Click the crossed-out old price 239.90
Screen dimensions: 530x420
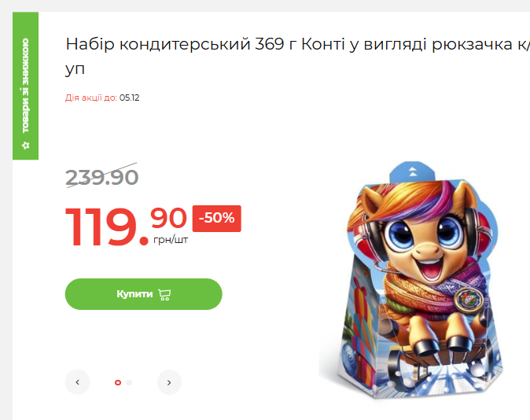click(x=101, y=177)
